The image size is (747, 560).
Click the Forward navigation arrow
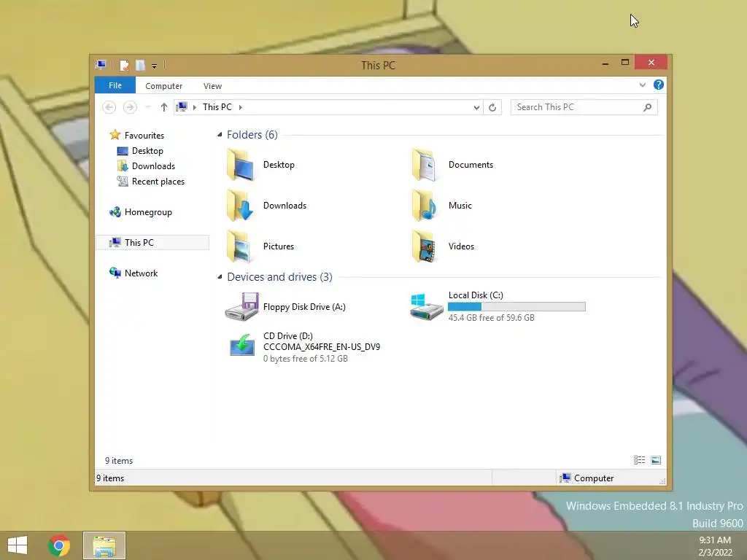pos(130,107)
